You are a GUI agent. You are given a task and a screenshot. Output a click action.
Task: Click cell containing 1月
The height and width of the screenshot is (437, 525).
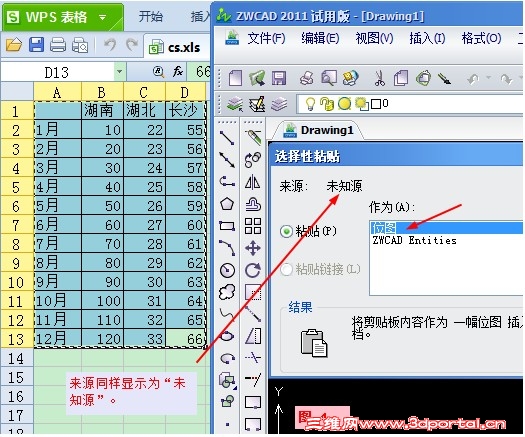pos(58,130)
